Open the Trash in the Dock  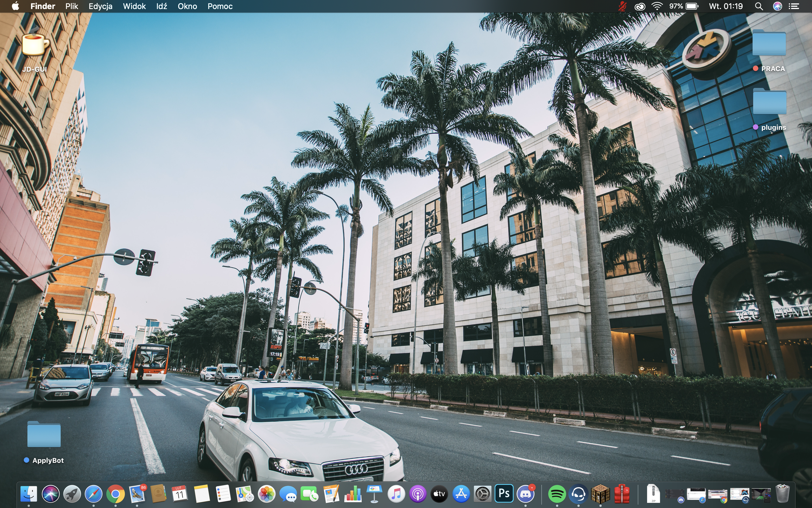coord(782,494)
